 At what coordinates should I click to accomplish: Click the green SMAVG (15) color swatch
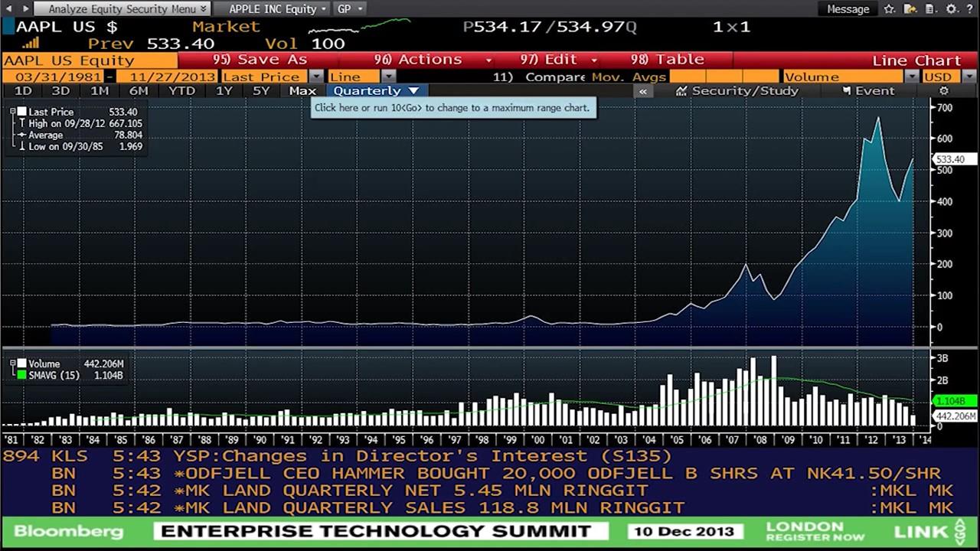coord(21,374)
